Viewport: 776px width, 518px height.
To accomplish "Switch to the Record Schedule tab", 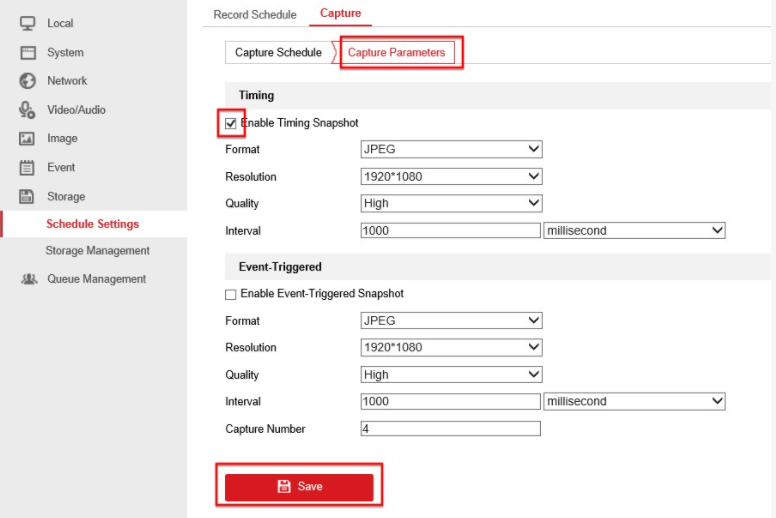I will click(255, 14).
